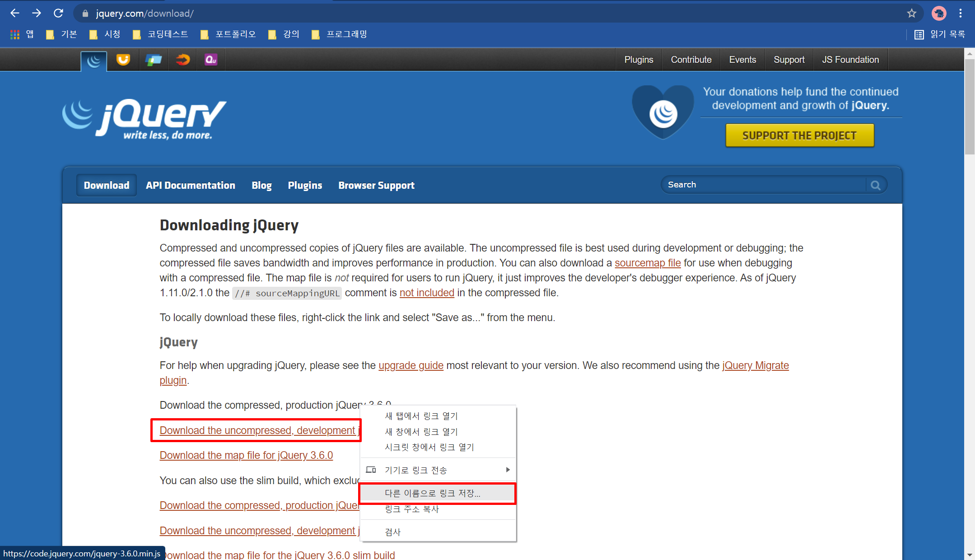Viewport: 975px width, 560px height.
Task: Click the Sizzle project icon
Action: 183,60
